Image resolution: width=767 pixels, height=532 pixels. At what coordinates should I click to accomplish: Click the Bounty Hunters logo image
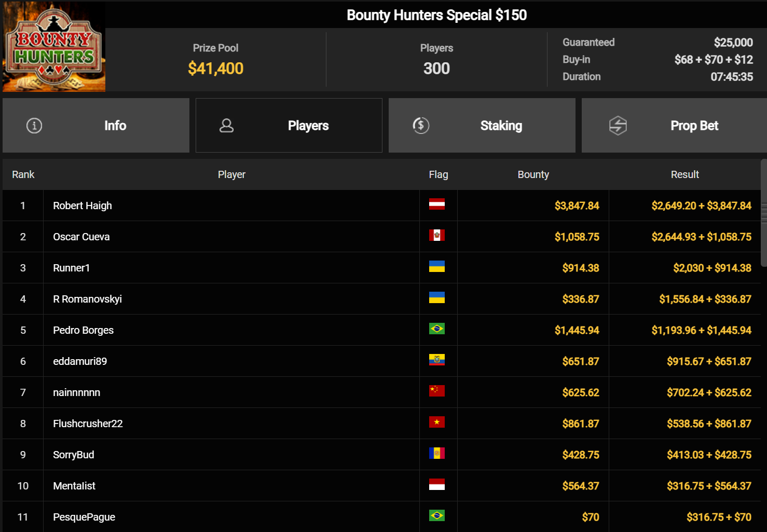(x=54, y=47)
